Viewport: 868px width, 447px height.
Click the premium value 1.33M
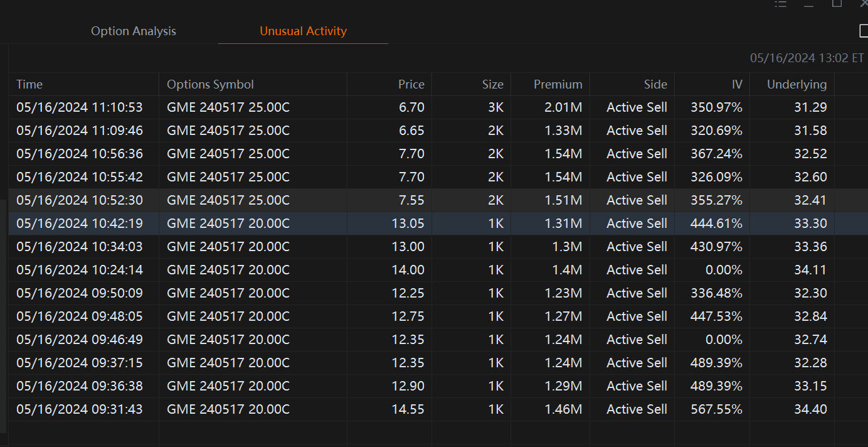tap(564, 131)
